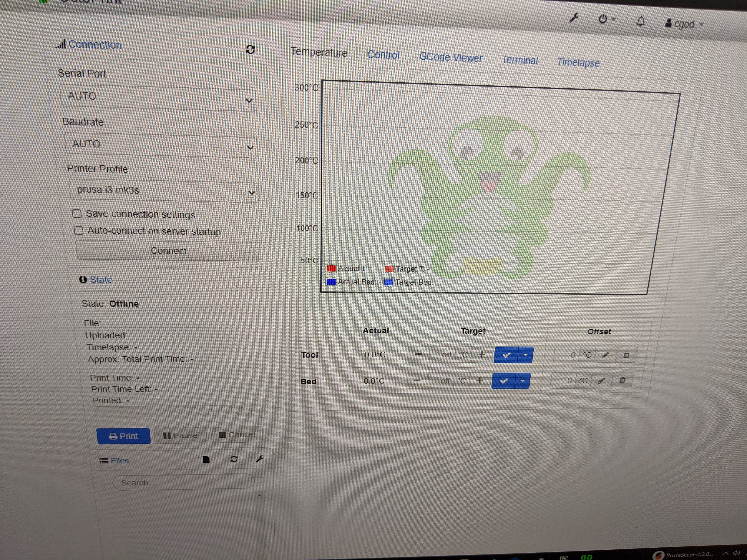
Task: Open the system power menu icon
Action: pos(607,19)
